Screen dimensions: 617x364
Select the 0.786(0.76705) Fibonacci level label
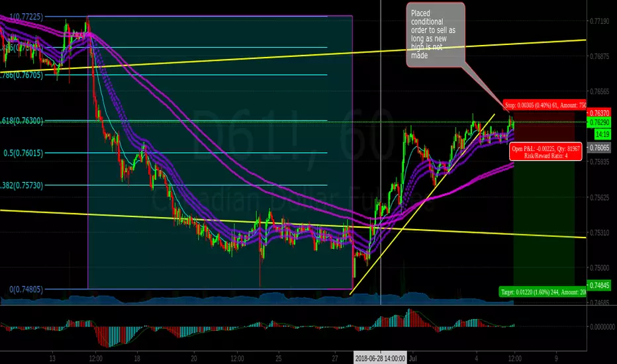[x=21, y=75]
